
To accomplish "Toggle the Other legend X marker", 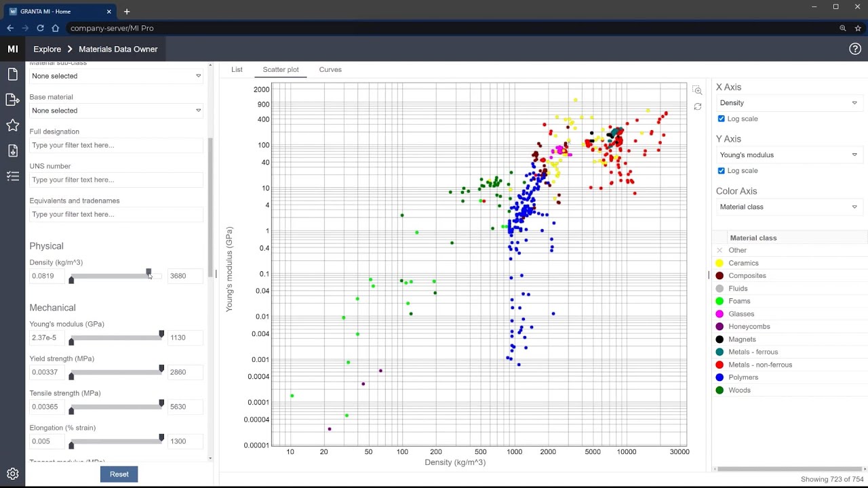I will (x=719, y=250).
